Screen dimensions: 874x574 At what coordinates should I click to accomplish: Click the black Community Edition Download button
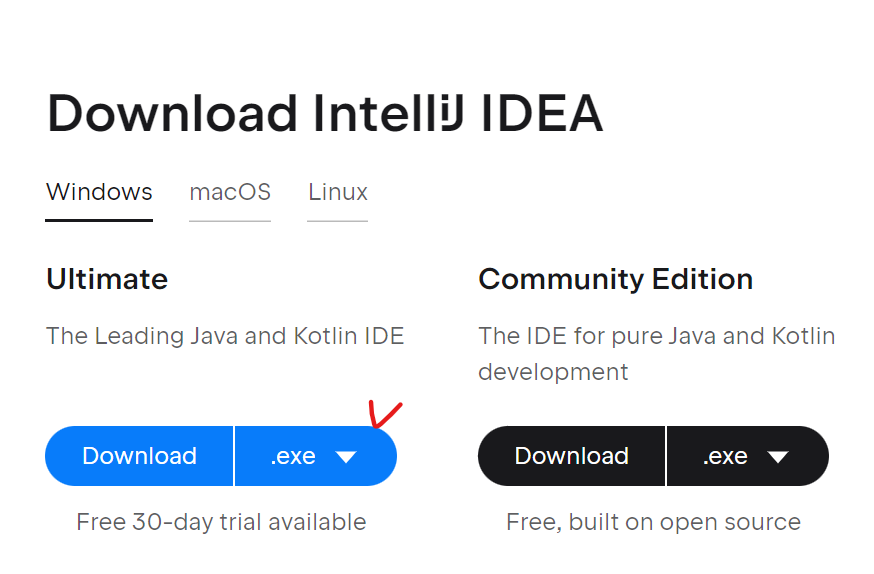click(x=571, y=456)
